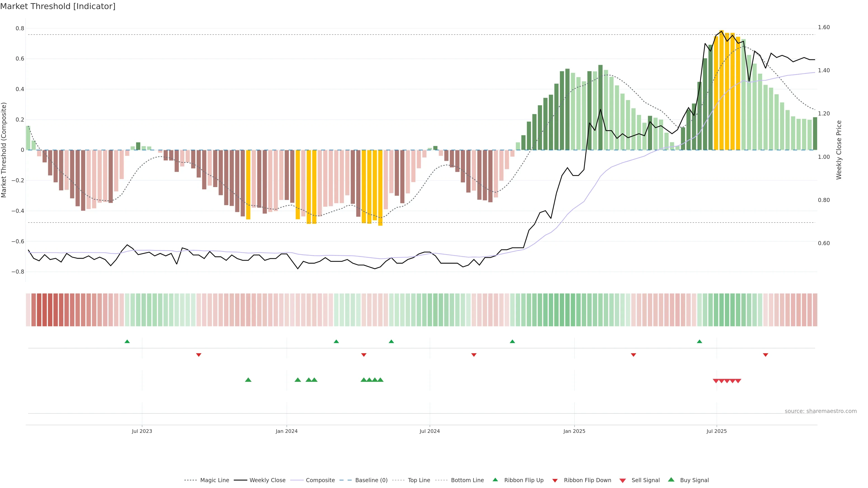The width and height of the screenshot is (868, 488).
Task: Click the lone Buy Signal marker before Jan 2024
Action: [248, 380]
